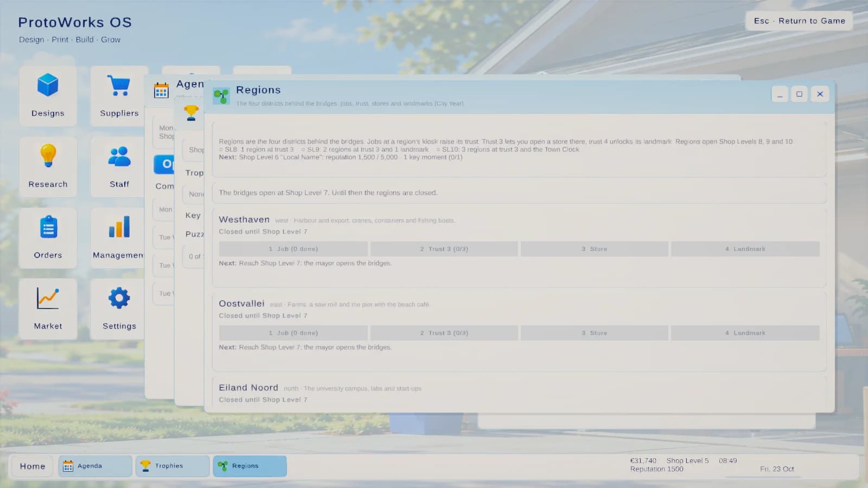The image size is (868, 488).
Task: Click Westhaven's Trust 3 (0/3) step
Action: coord(444,249)
